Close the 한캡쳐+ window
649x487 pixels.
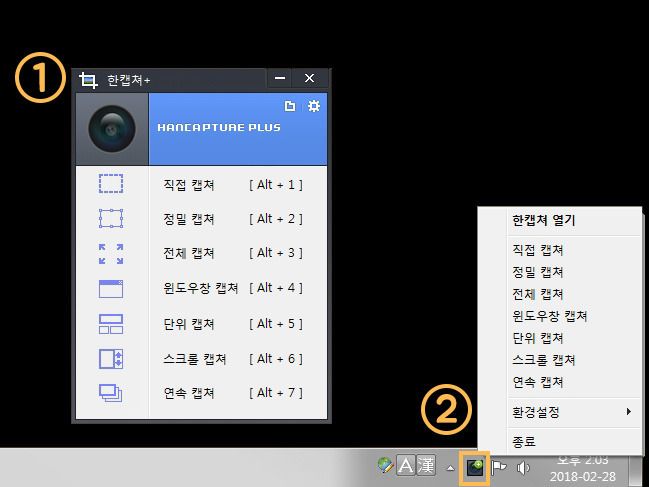309,78
